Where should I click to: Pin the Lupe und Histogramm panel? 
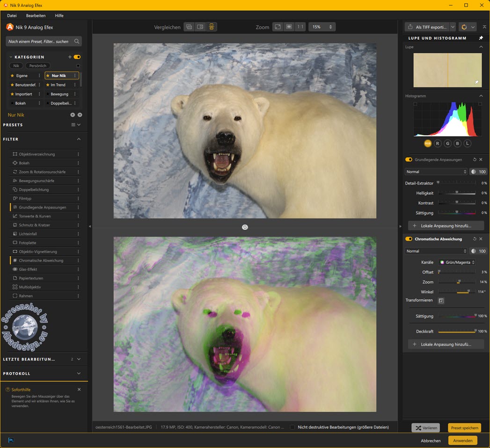click(x=481, y=38)
